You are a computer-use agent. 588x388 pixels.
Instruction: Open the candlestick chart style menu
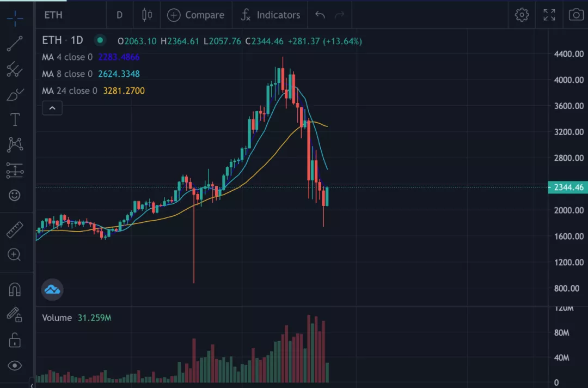click(x=146, y=15)
